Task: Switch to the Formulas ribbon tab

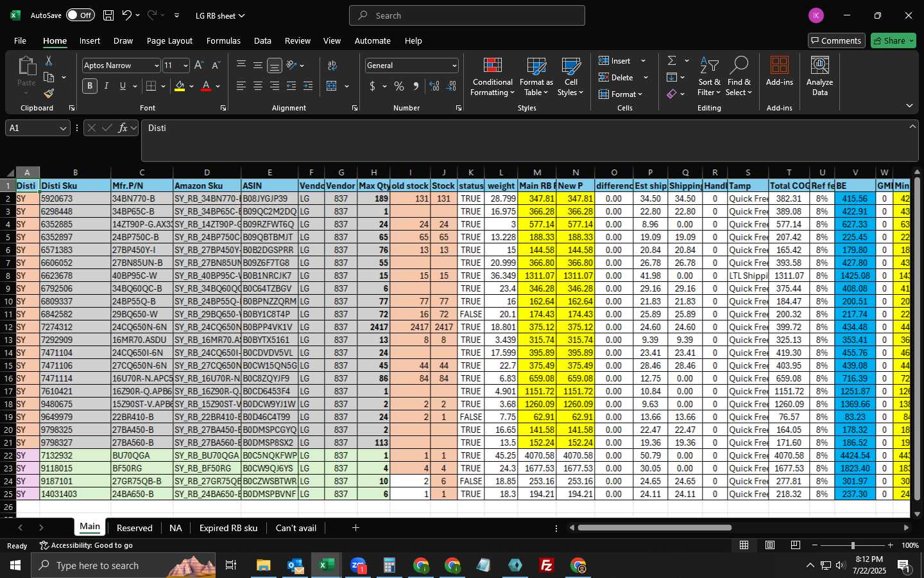Action: (223, 40)
